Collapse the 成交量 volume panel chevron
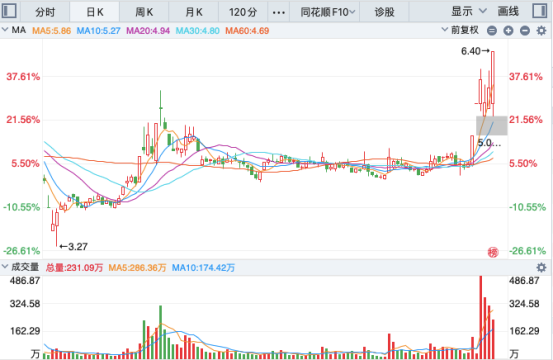This screenshot has width=553, height=360. coord(5,267)
